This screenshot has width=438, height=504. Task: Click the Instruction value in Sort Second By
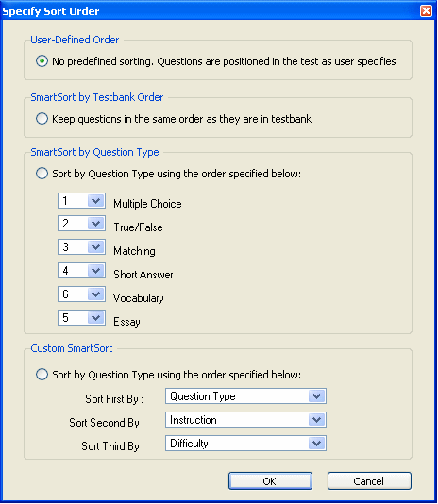(194, 420)
